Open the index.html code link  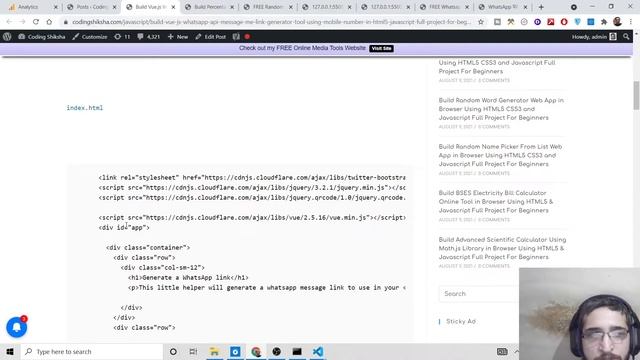85,108
